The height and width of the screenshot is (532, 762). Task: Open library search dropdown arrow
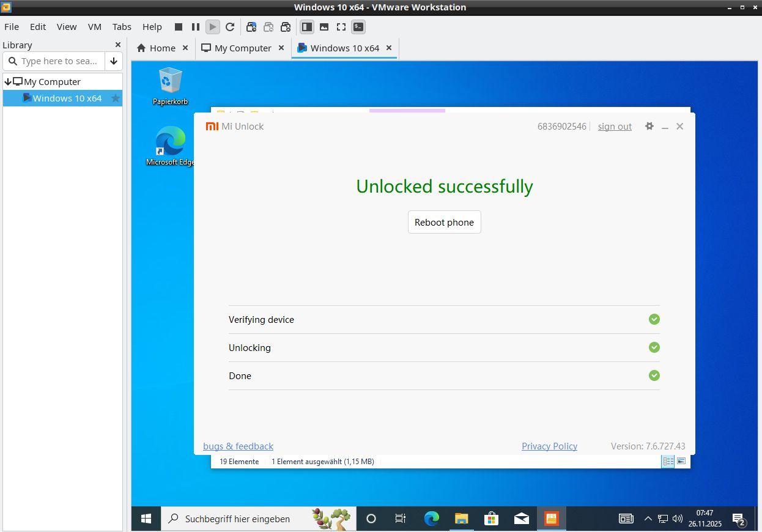click(x=114, y=61)
